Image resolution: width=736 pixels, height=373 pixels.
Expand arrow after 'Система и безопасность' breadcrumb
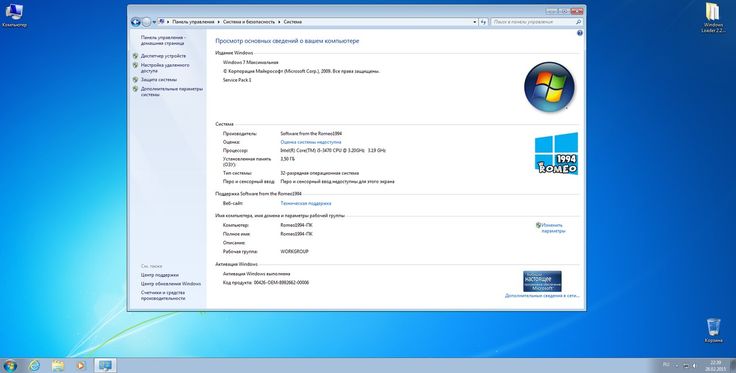click(x=280, y=22)
